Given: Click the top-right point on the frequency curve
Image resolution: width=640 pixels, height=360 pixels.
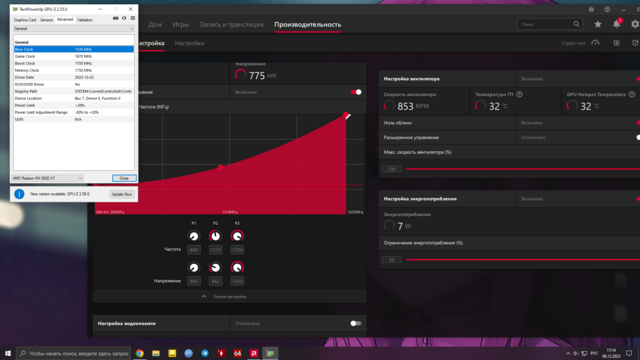Looking at the screenshot, I should point(346,114).
